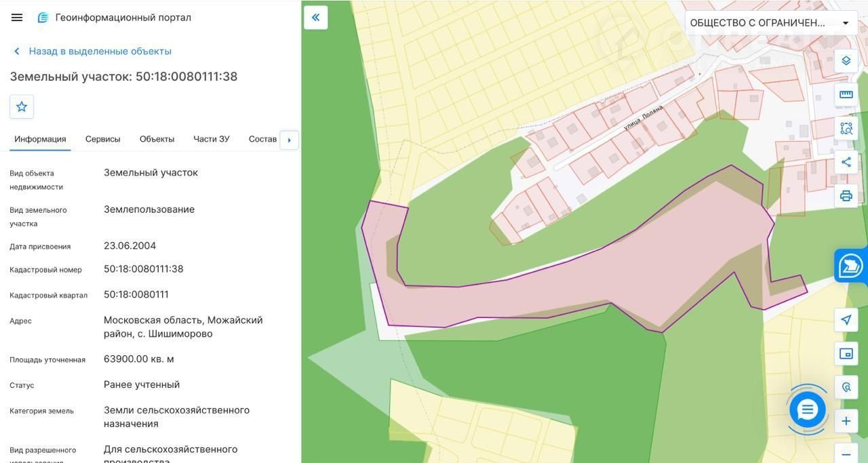Switch to the Объекты tab
Image resolution: width=868 pixels, height=463 pixels.
(157, 139)
